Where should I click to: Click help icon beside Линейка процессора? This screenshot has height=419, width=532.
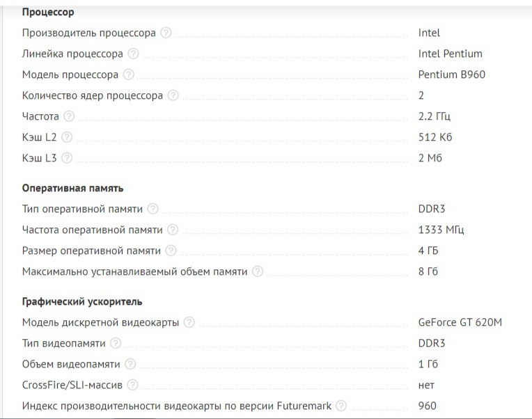[x=133, y=54]
